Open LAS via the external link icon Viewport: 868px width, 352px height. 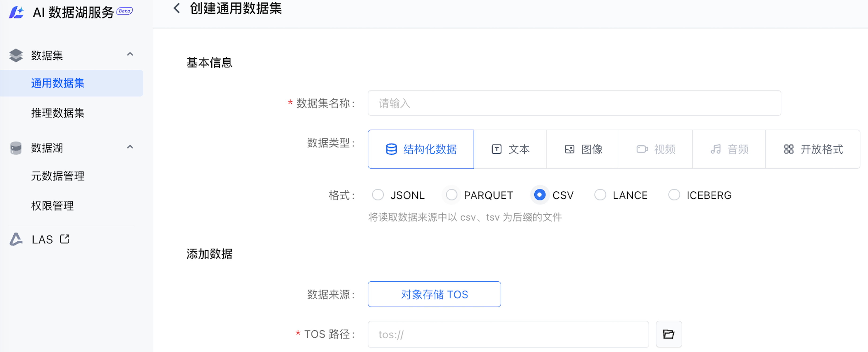65,239
